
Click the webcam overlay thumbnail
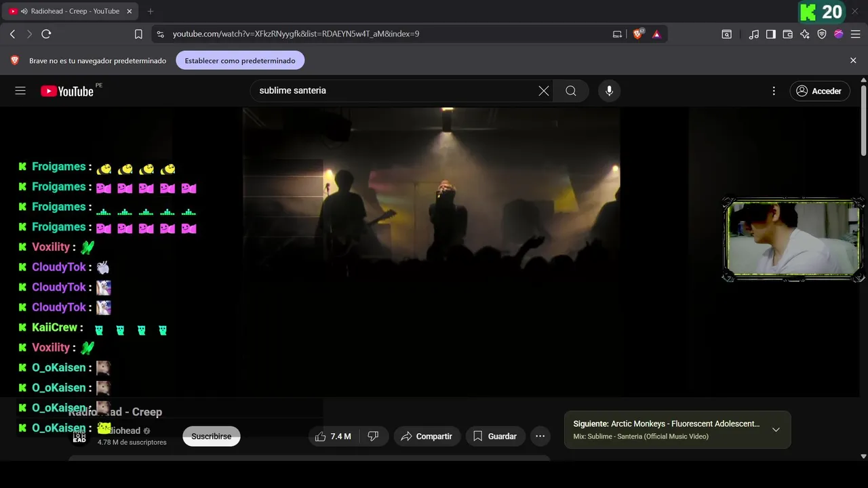point(793,240)
